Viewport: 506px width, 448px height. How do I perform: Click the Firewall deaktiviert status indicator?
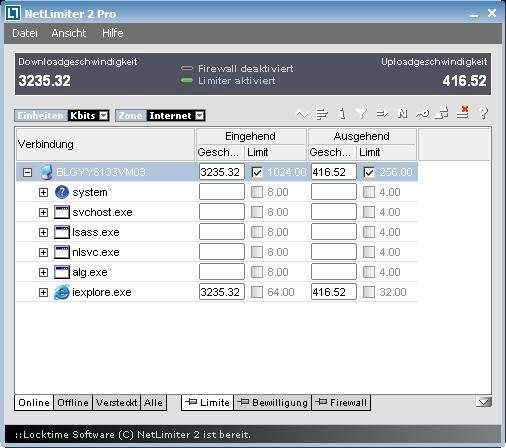click(187, 68)
